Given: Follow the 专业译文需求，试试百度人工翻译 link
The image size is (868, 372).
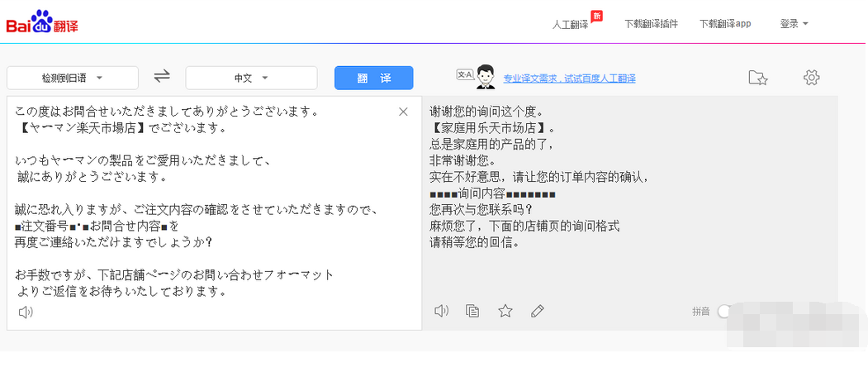Looking at the screenshot, I should (569, 79).
